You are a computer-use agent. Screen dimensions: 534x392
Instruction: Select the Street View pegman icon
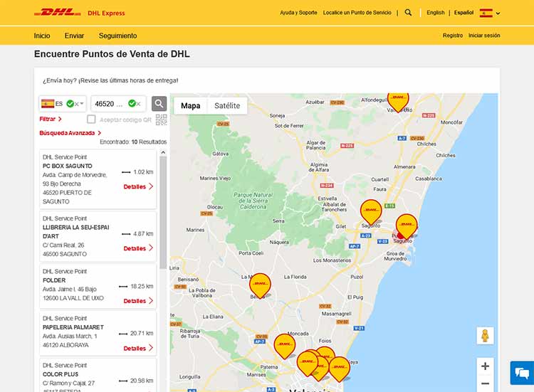(x=485, y=336)
